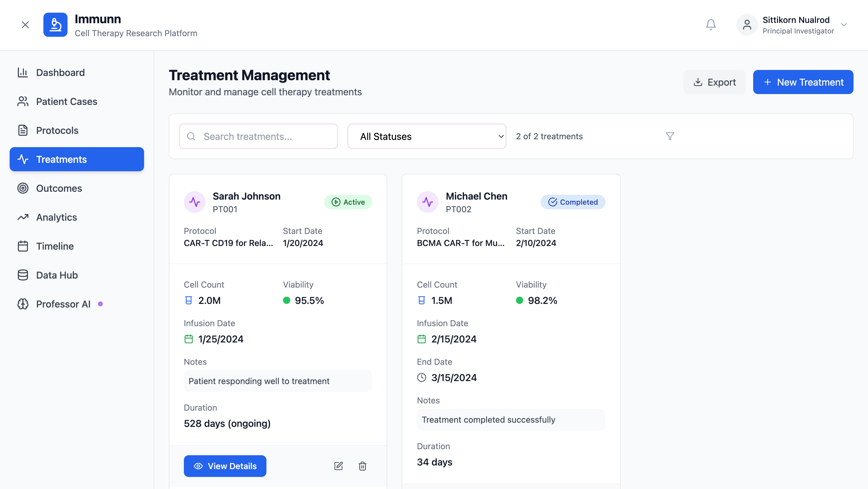Go to Patient Cases
The image size is (868, 489).
click(66, 101)
